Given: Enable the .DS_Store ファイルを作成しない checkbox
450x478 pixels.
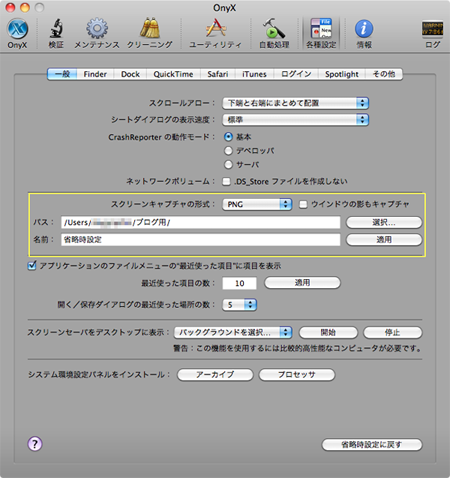Looking at the screenshot, I should [x=226, y=182].
